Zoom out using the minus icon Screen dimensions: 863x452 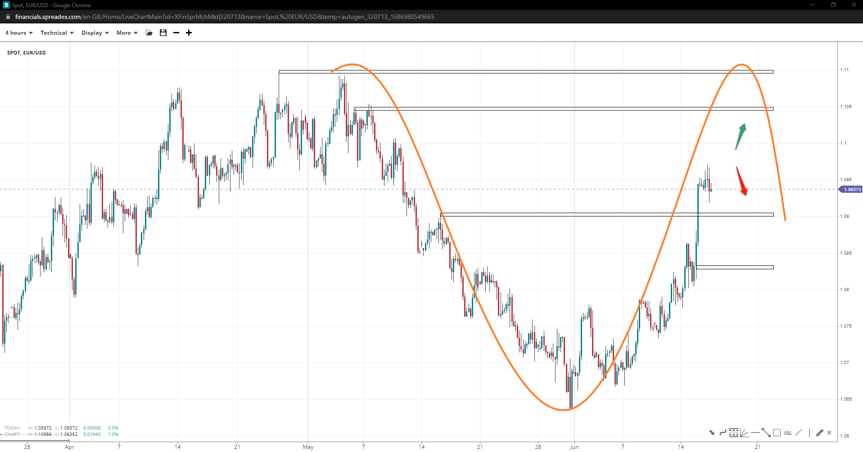tap(176, 33)
